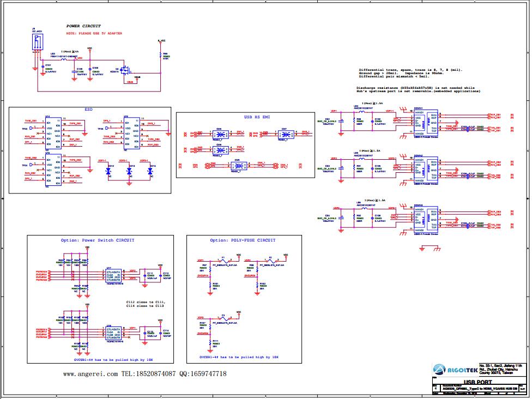532x399 pixels.
Task: Click the ED14 TVS diode symbol
Action: (x=150, y=171)
